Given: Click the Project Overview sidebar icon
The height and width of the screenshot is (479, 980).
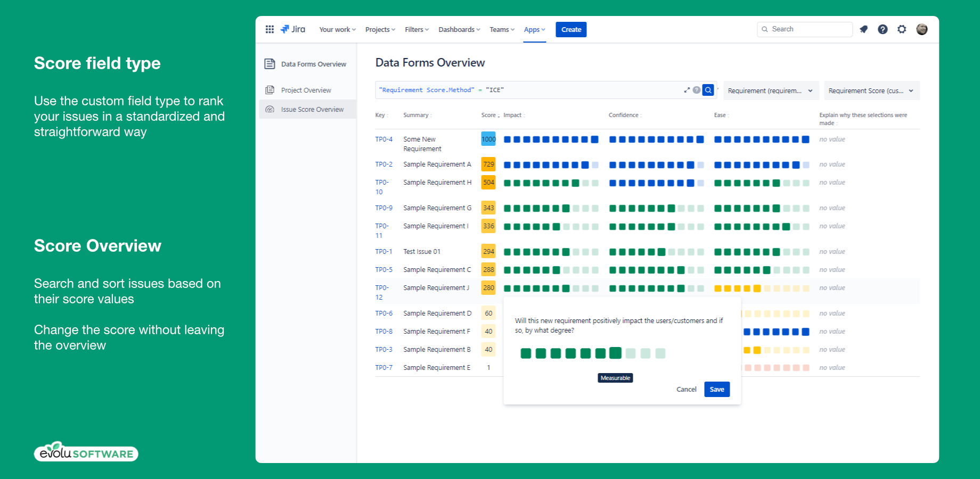Looking at the screenshot, I should coord(270,90).
